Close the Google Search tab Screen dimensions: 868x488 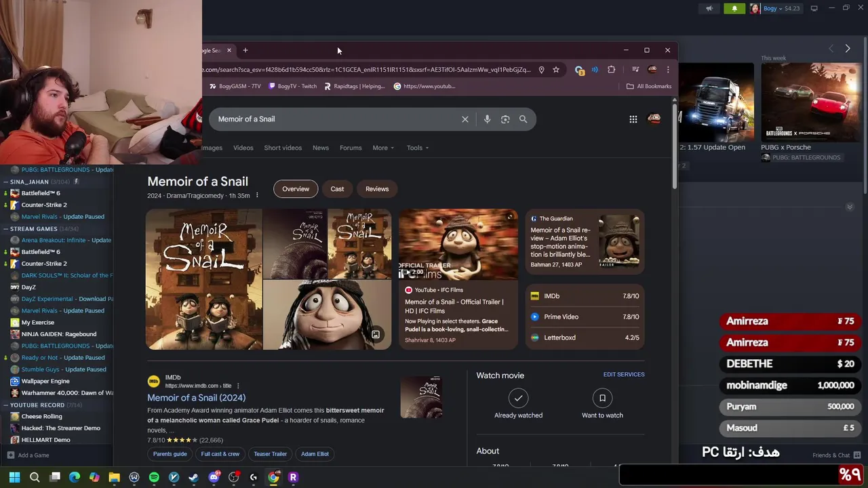pos(229,50)
